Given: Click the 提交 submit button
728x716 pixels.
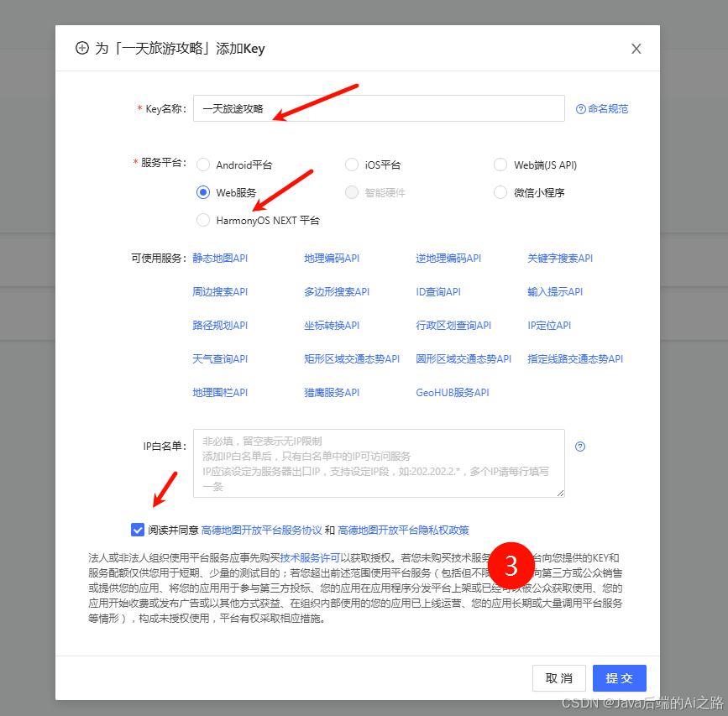Looking at the screenshot, I should [x=619, y=678].
